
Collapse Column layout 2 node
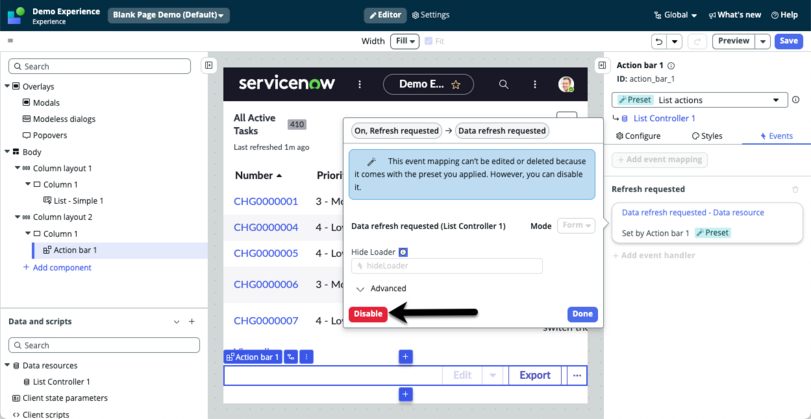18,217
